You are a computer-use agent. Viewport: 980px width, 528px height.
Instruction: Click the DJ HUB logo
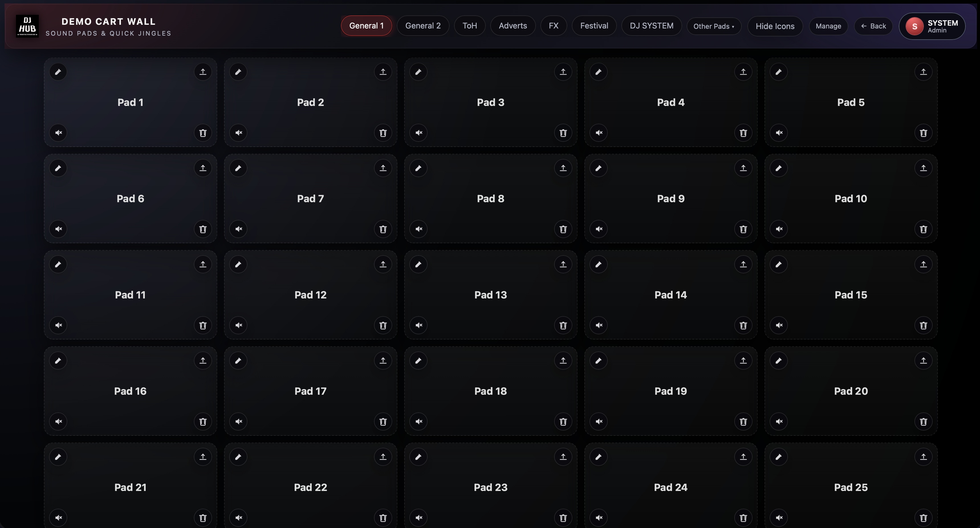pyautogui.click(x=27, y=26)
